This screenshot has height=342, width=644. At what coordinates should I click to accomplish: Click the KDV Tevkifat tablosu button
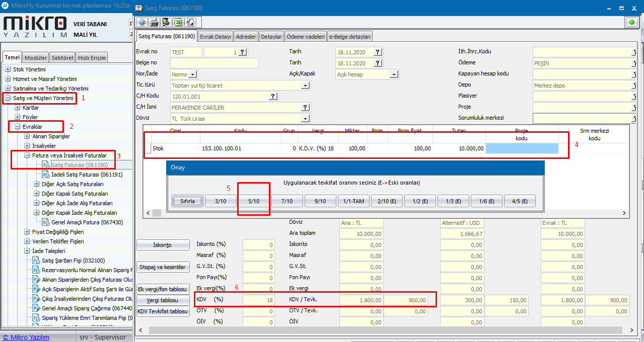(x=163, y=311)
